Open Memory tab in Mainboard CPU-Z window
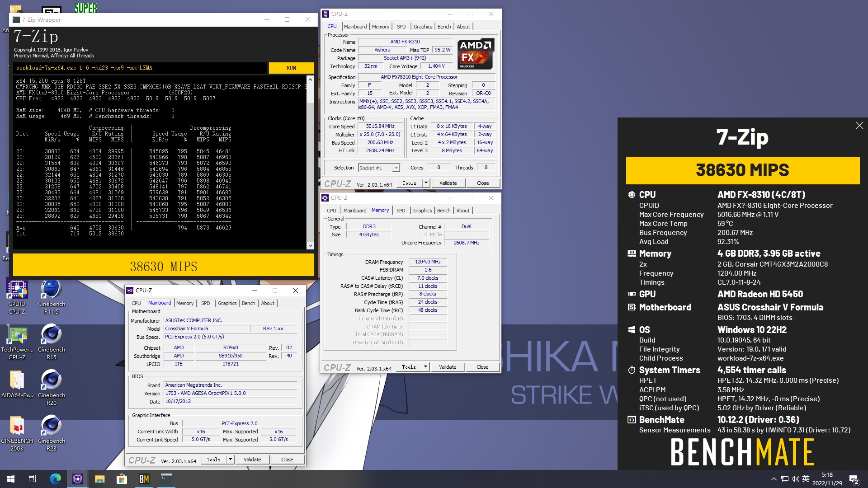The height and width of the screenshot is (488, 868). click(x=185, y=303)
